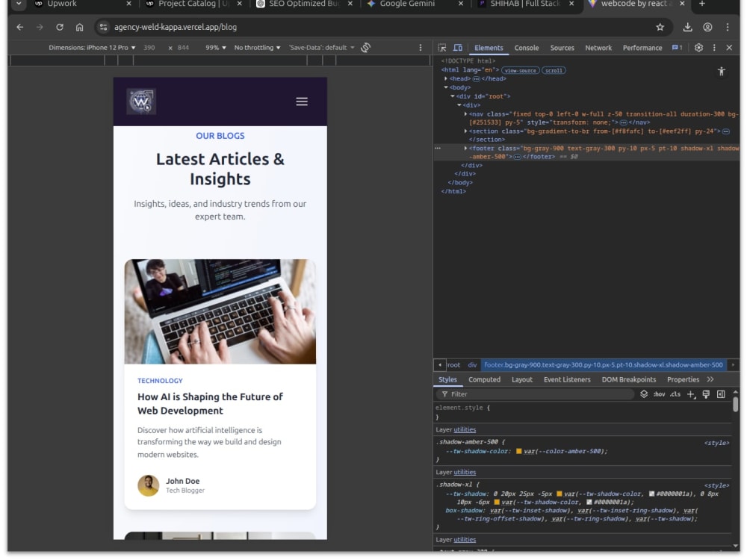The height and width of the screenshot is (560, 747).
Task: Open the browser home page icon
Action: (80, 27)
